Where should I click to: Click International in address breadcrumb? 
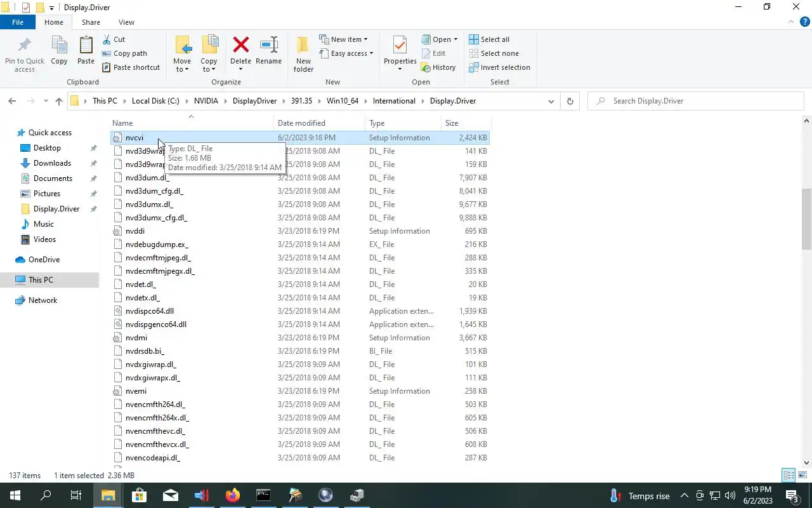[x=394, y=101]
